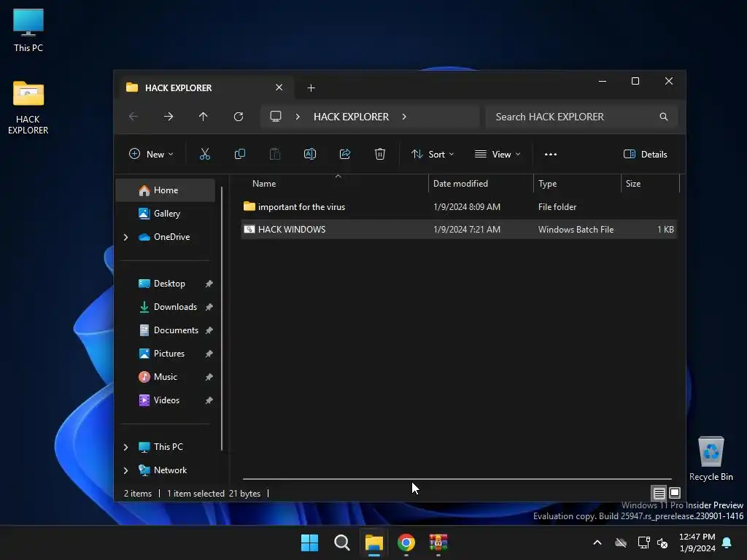Select Home in navigation pane

pyautogui.click(x=166, y=190)
